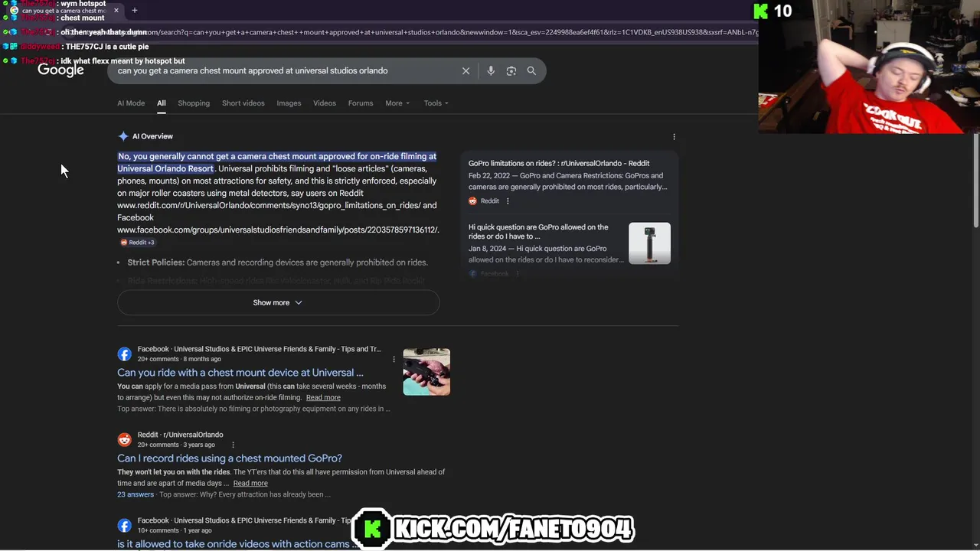Click the Facebook favicon of first result
This screenshot has width=980, height=551.
[x=124, y=354]
